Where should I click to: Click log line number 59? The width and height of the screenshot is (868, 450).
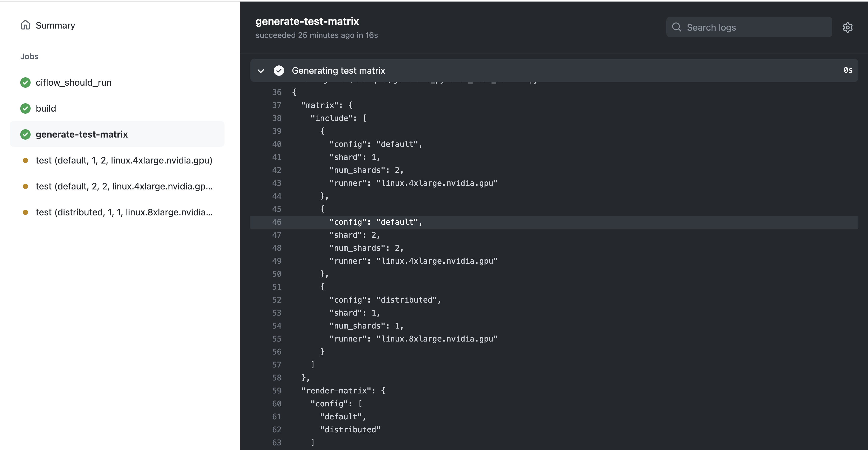point(277,391)
